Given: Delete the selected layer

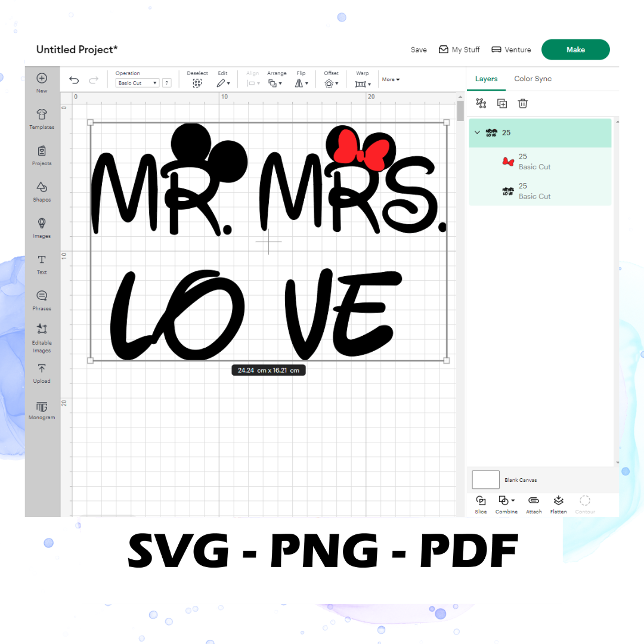Looking at the screenshot, I should click(522, 104).
